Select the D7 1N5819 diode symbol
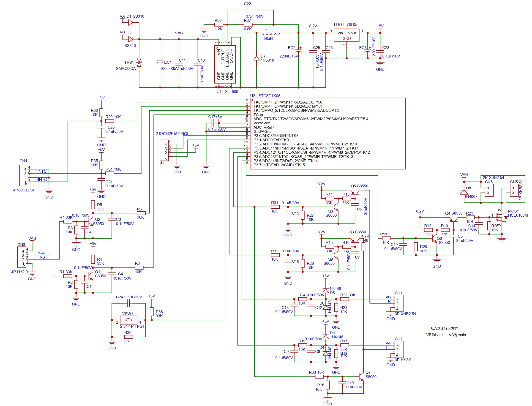Viewport: 532px width, 406px height. pos(256,58)
